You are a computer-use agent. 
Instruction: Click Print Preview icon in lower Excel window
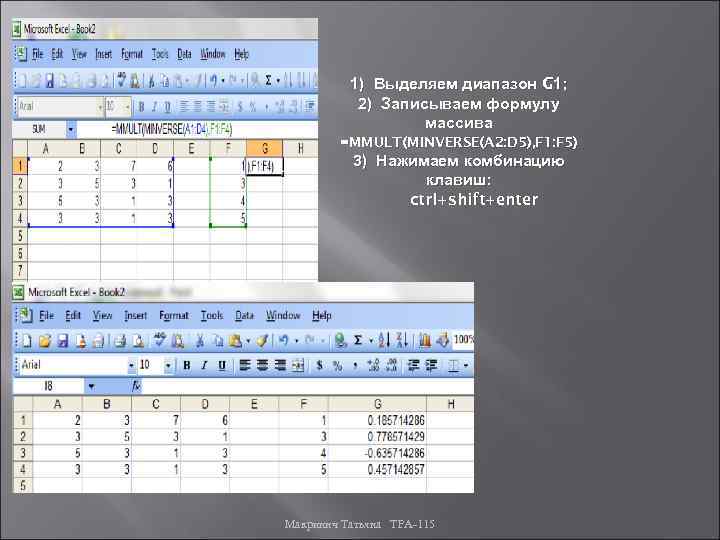[x=138, y=341]
